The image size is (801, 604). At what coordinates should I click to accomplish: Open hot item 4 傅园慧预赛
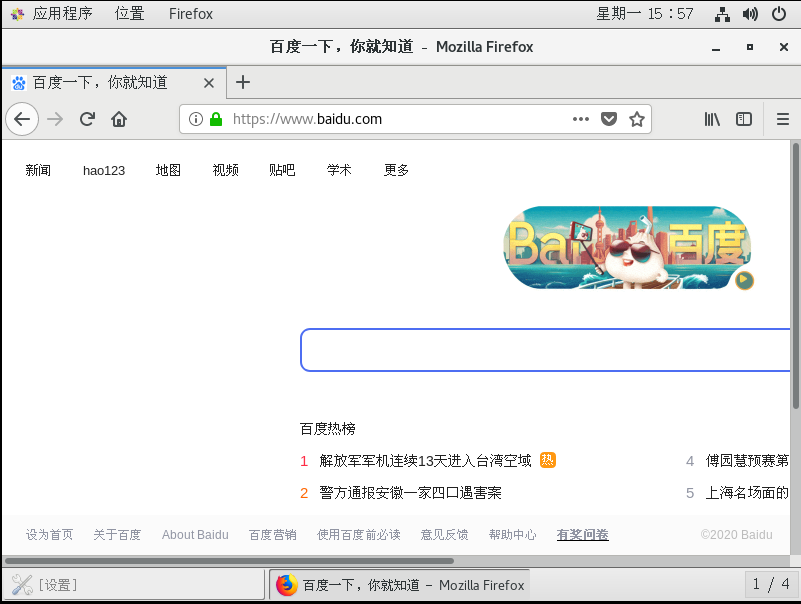[747, 461]
